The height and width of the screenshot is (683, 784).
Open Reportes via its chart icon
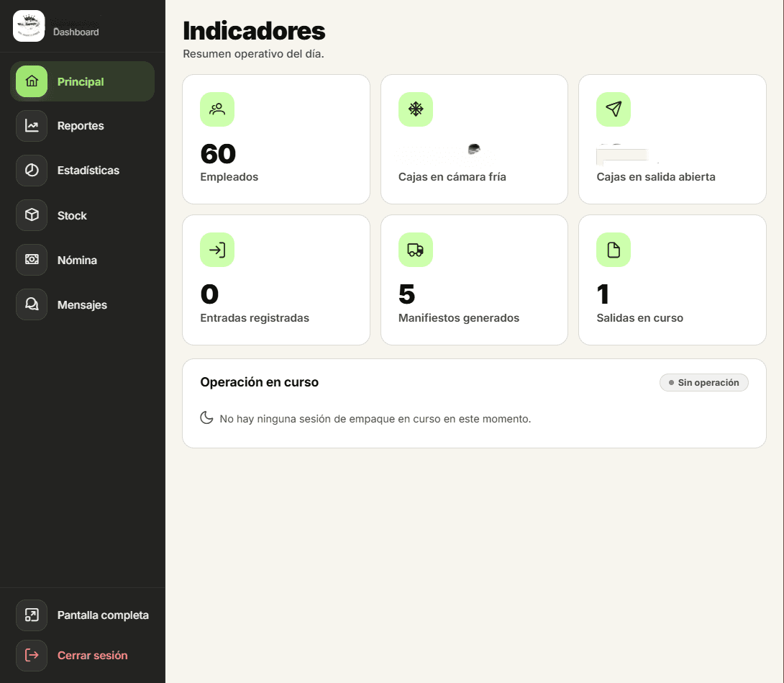32,126
